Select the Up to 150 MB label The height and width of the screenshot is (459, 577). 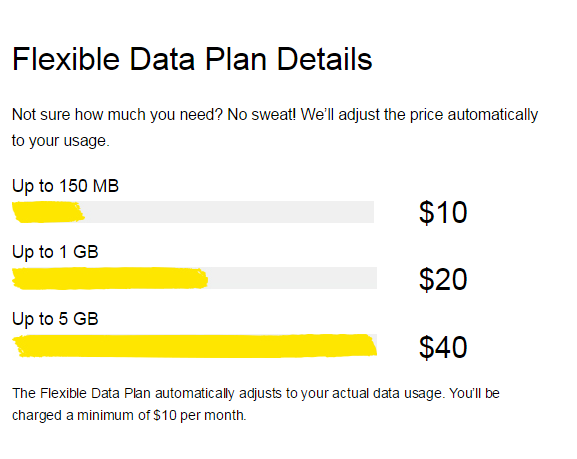tap(65, 186)
